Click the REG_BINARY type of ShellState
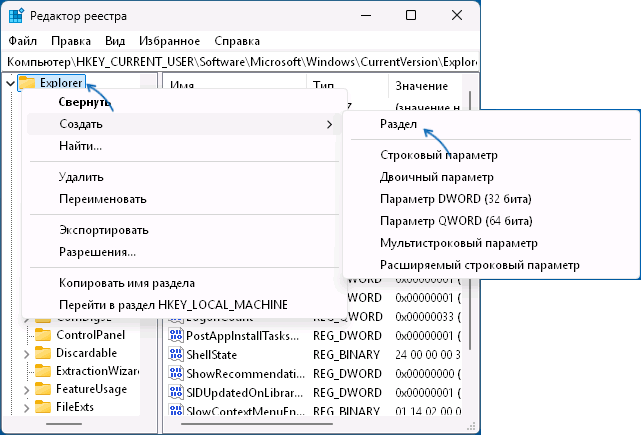Screen dimensions: 641x435 coord(347,354)
